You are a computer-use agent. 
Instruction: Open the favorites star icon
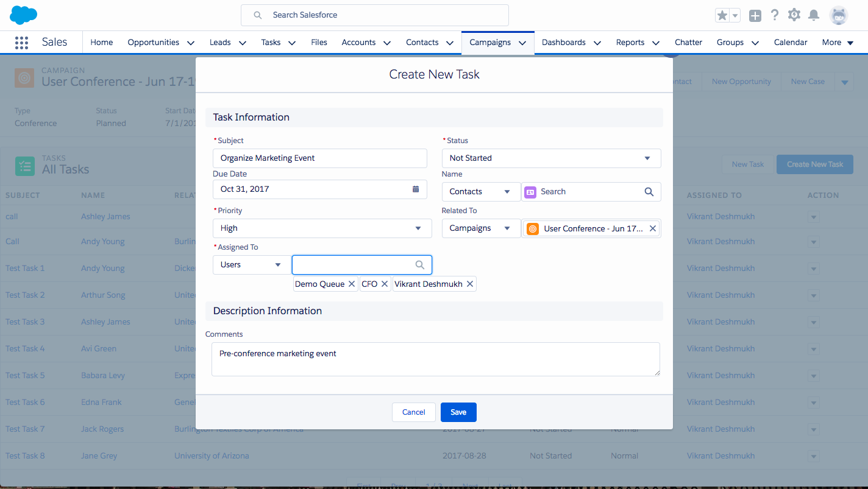coord(723,15)
